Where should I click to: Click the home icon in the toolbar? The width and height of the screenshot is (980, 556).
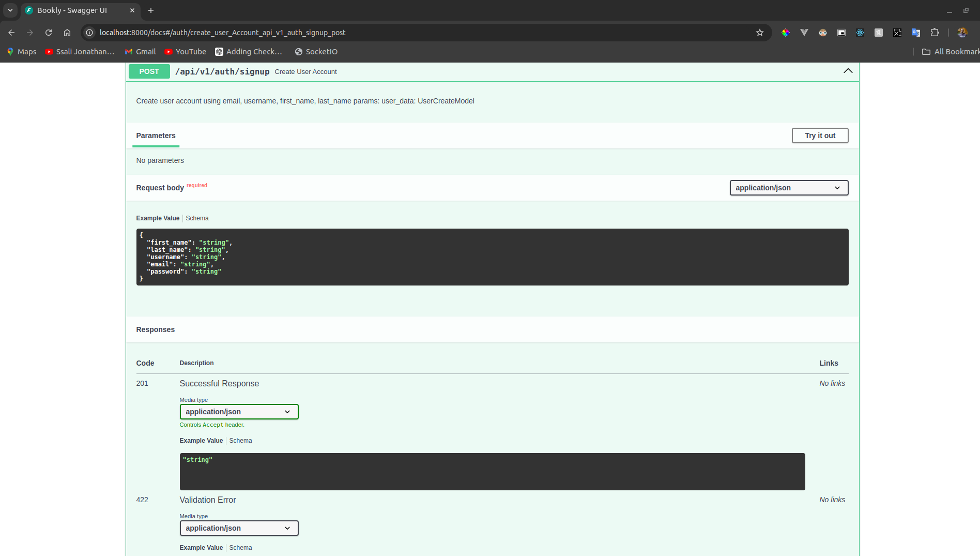tap(67, 32)
